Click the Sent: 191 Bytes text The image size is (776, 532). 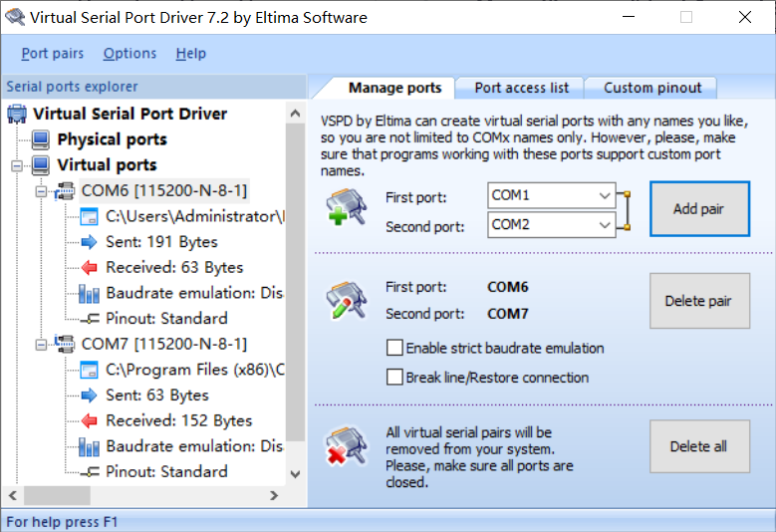click(x=161, y=242)
